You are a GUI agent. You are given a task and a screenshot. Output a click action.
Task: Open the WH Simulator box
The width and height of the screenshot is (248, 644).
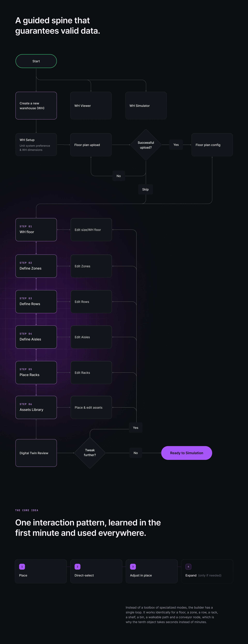click(146, 105)
